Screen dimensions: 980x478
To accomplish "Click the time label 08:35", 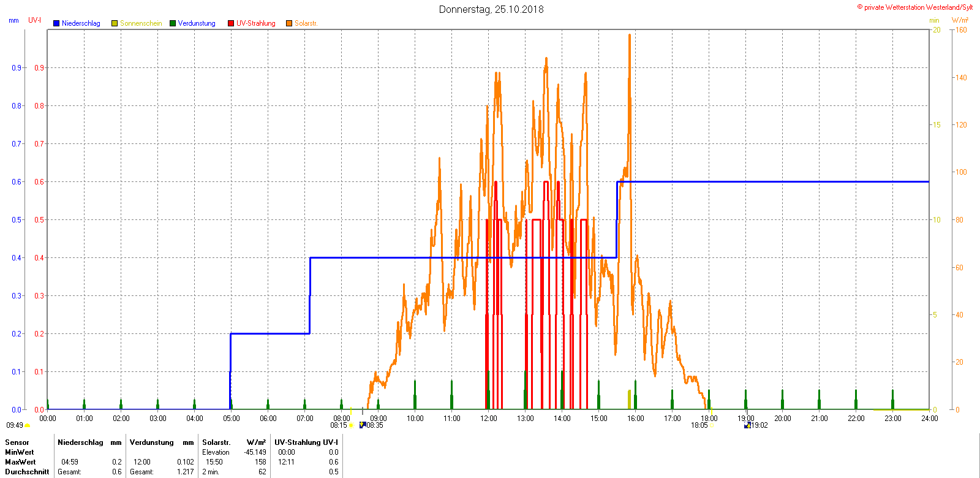I will point(375,425).
